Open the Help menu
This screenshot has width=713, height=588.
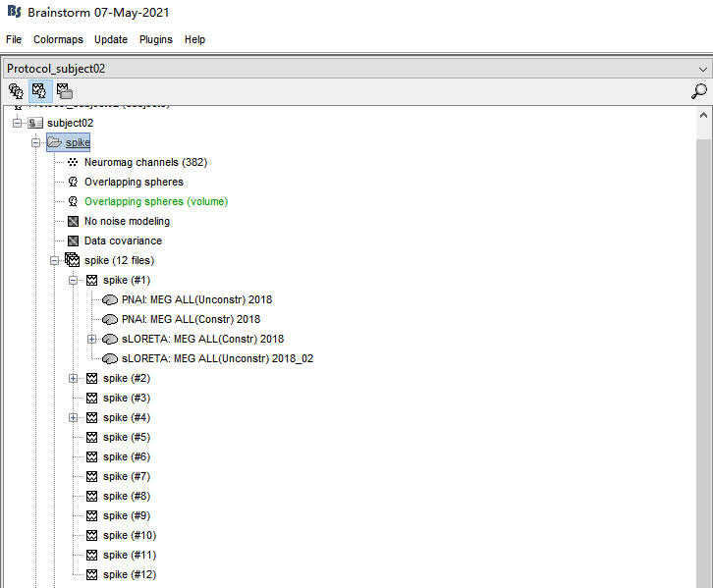click(194, 39)
